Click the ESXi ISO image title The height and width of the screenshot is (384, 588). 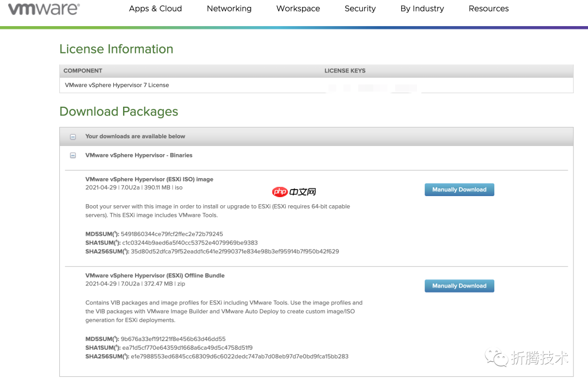click(x=149, y=179)
